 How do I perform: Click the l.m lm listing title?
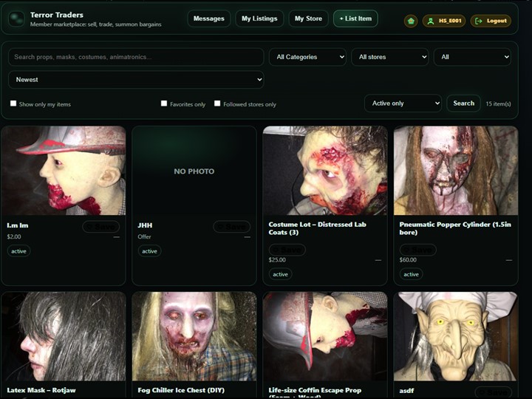pos(18,225)
